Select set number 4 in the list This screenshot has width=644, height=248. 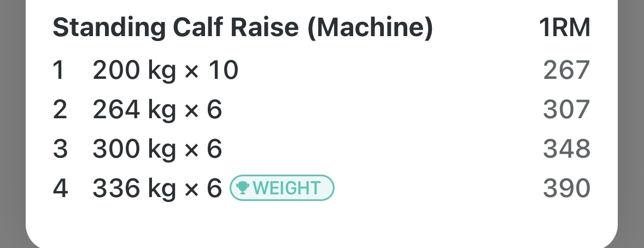60,188
